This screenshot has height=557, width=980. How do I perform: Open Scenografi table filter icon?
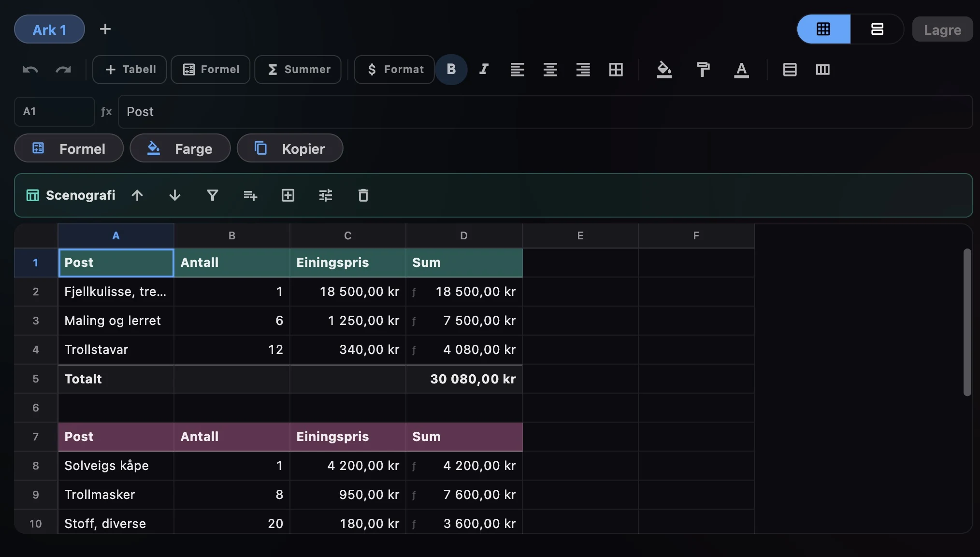[213, 195]
